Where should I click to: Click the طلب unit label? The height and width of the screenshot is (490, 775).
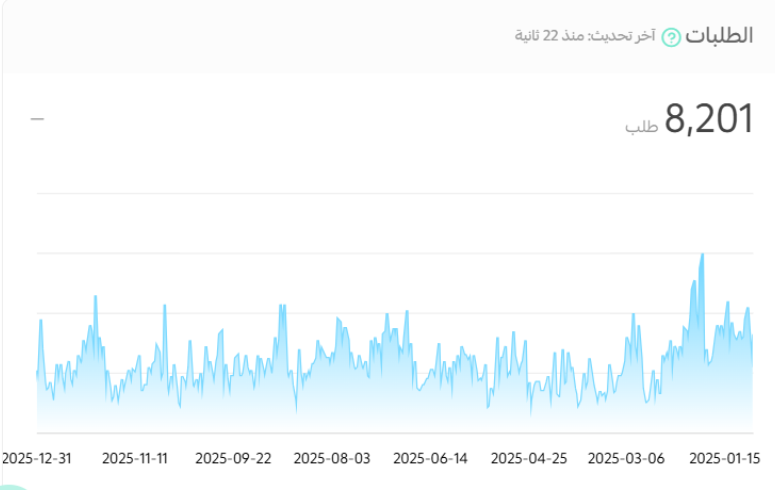coord(642,127)
